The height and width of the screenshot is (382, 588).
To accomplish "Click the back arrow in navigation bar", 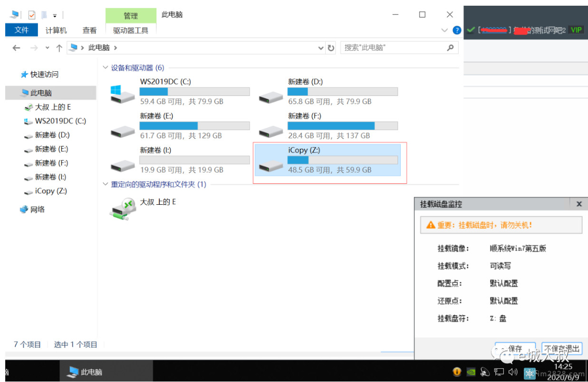I will pyautogui.click(x=17, y=48).
